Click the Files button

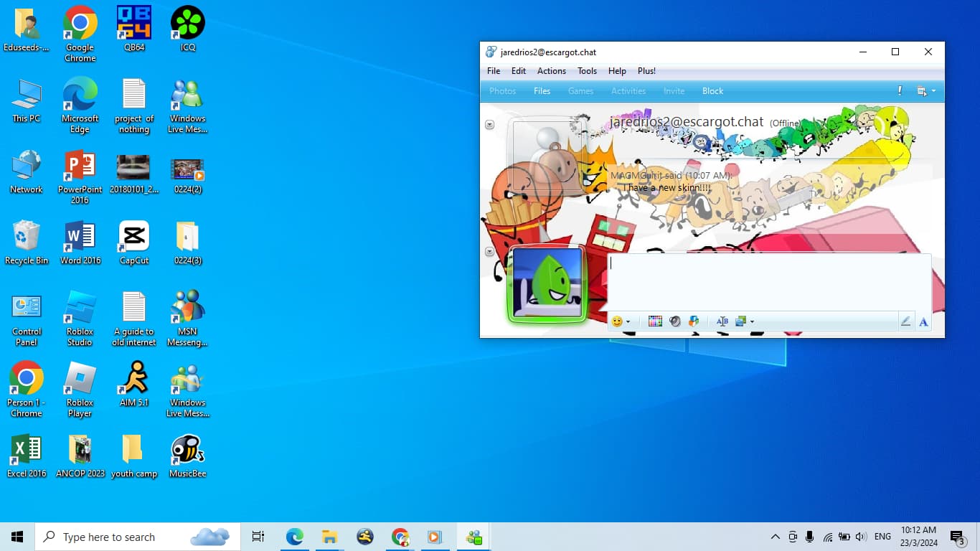pos(542,91)
